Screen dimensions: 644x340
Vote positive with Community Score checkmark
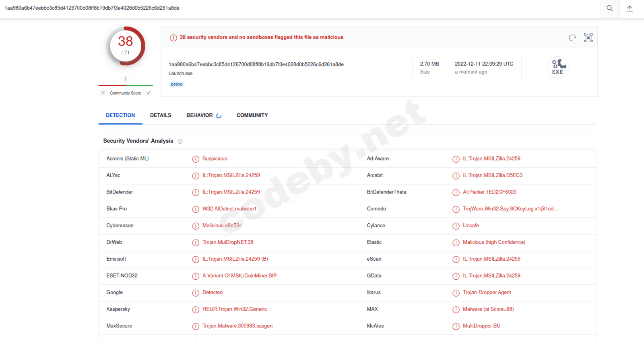148,93
